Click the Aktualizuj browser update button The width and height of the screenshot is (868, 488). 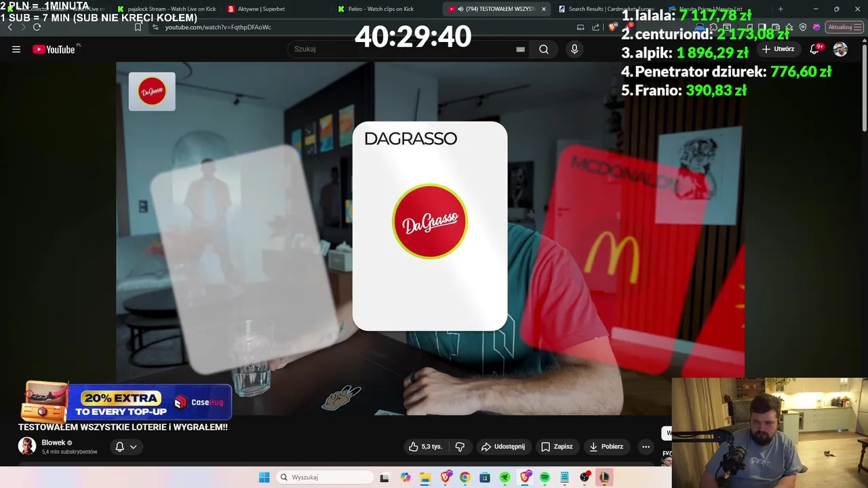pos(843,27)
